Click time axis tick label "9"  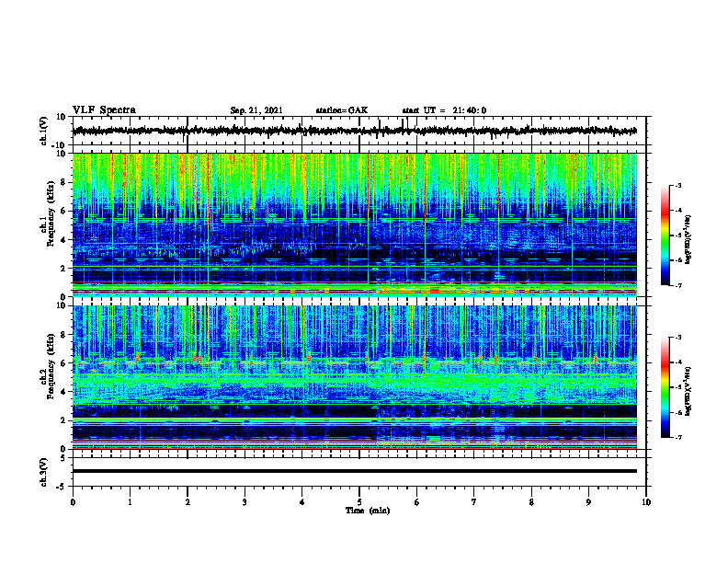point(588,502)
